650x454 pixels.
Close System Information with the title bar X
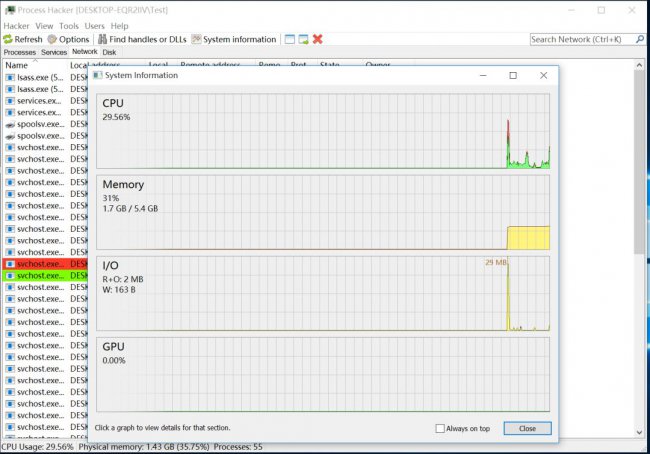[x=543, y=75]
